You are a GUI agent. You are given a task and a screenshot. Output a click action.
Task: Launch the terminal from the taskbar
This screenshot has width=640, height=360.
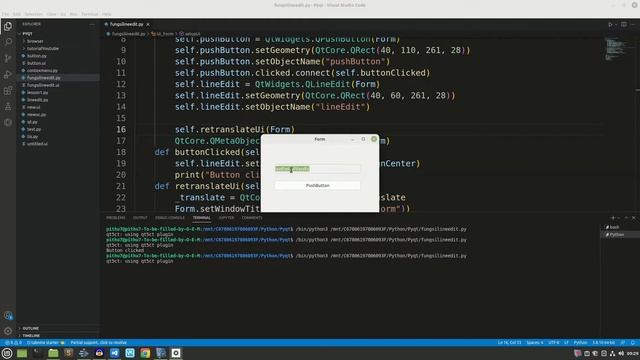click(38, 353)
